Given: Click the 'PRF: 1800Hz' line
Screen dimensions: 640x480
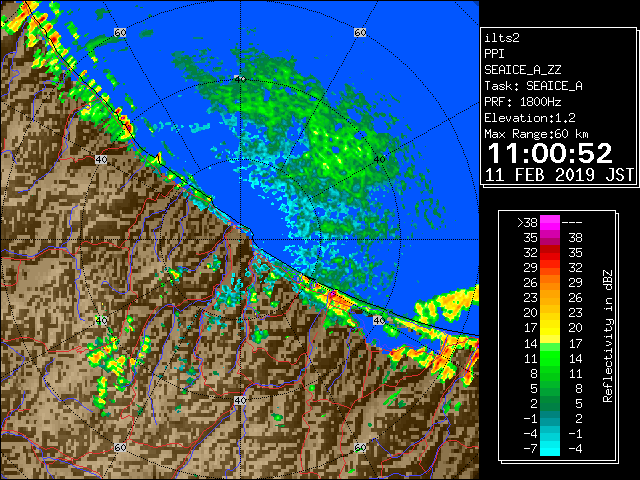Looking at the screenshot, I should pos(522,102).
